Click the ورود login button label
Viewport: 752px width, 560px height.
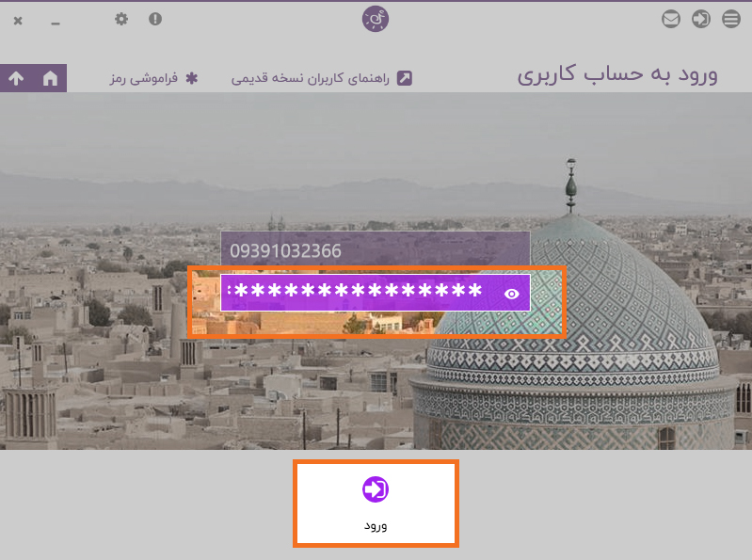click(x=376, y=525)
